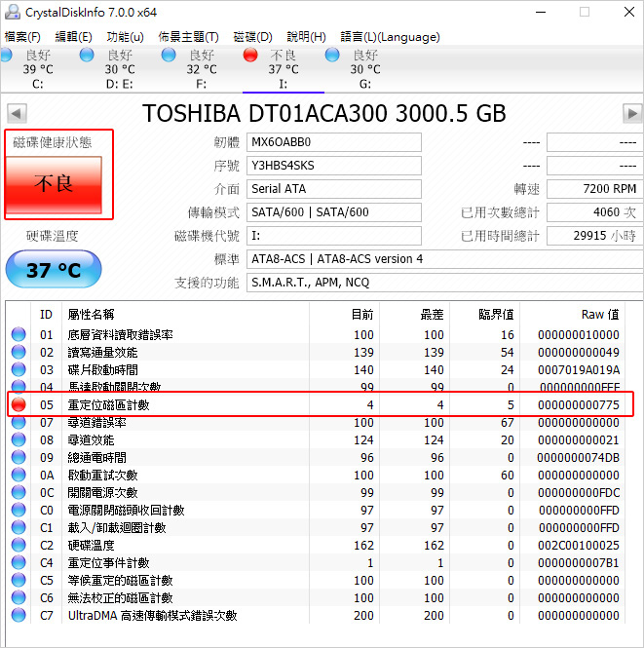
Task: Click raw value 000000000775
Action: pos(579,405)
